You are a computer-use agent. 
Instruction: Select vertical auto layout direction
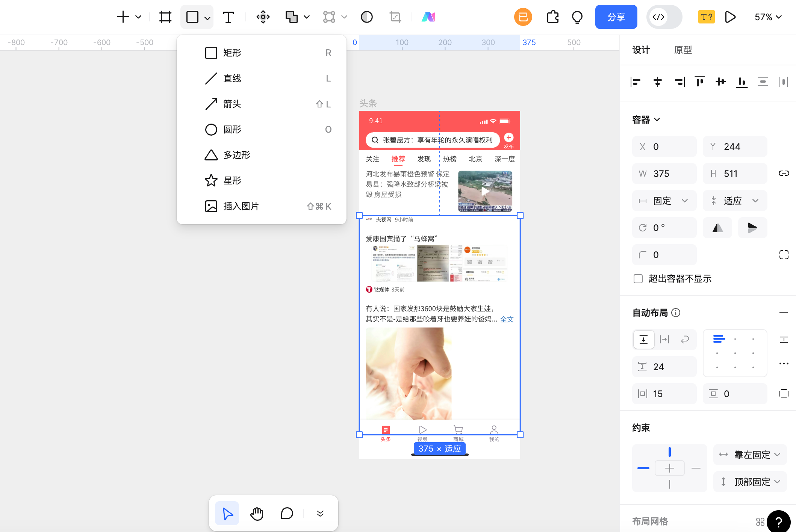[644, 340]
